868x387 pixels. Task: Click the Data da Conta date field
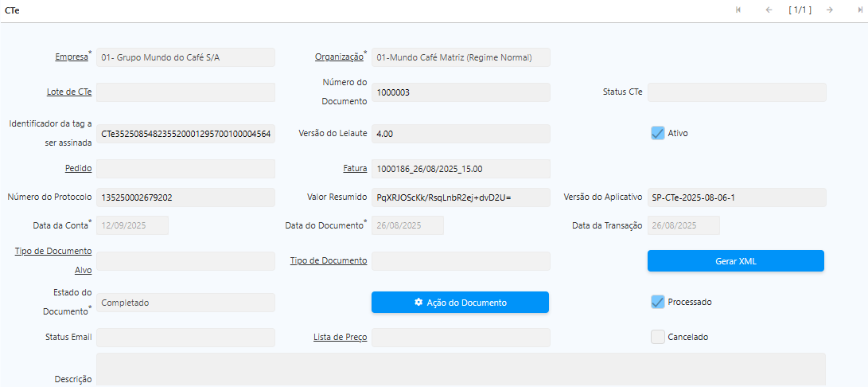pos(132,225)
